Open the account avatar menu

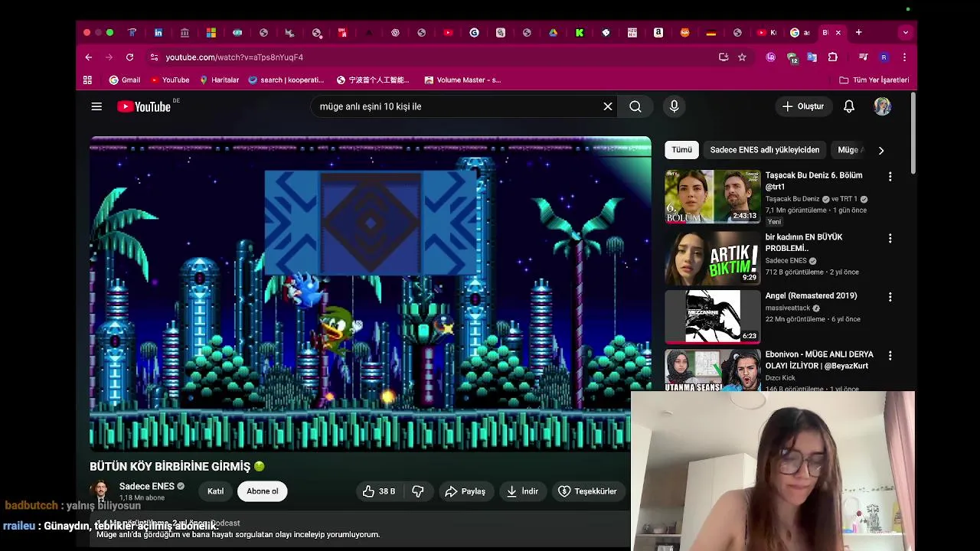coord(883,106)
